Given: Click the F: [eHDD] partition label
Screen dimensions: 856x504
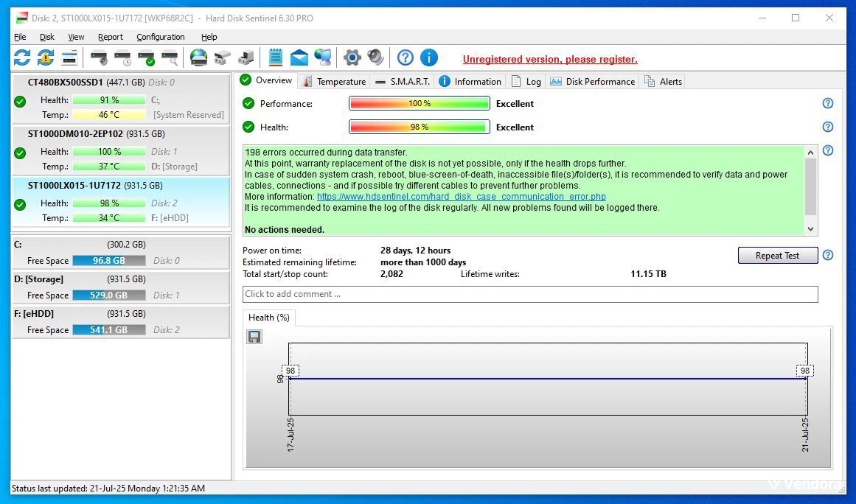Looking at the screenshot, I should [34, 314].
